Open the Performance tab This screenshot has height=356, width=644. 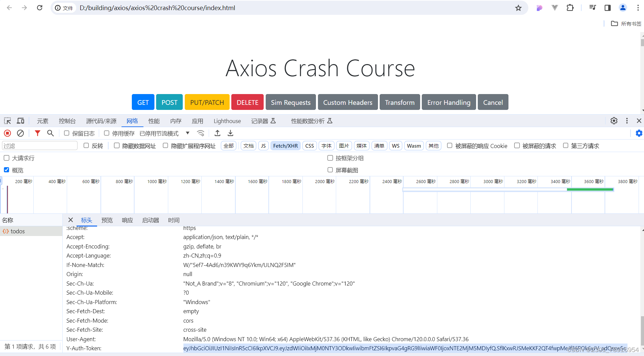154,121
